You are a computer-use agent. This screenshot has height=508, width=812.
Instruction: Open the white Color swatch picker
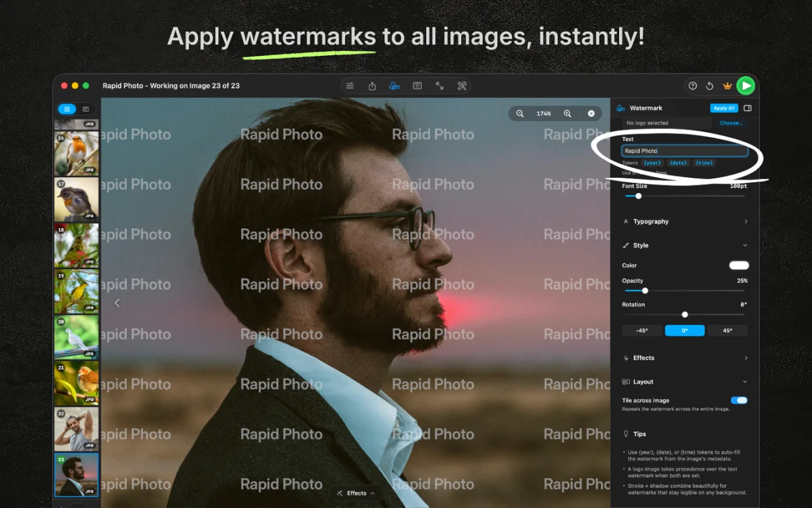click(739, 265)
